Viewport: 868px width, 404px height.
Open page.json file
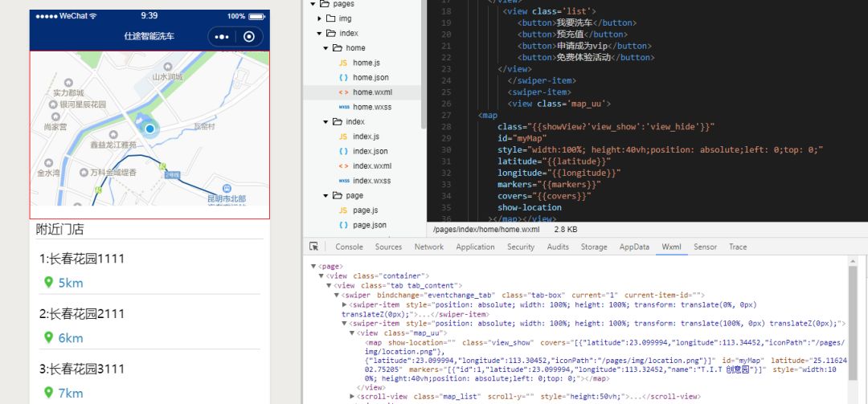click(370, 225)
